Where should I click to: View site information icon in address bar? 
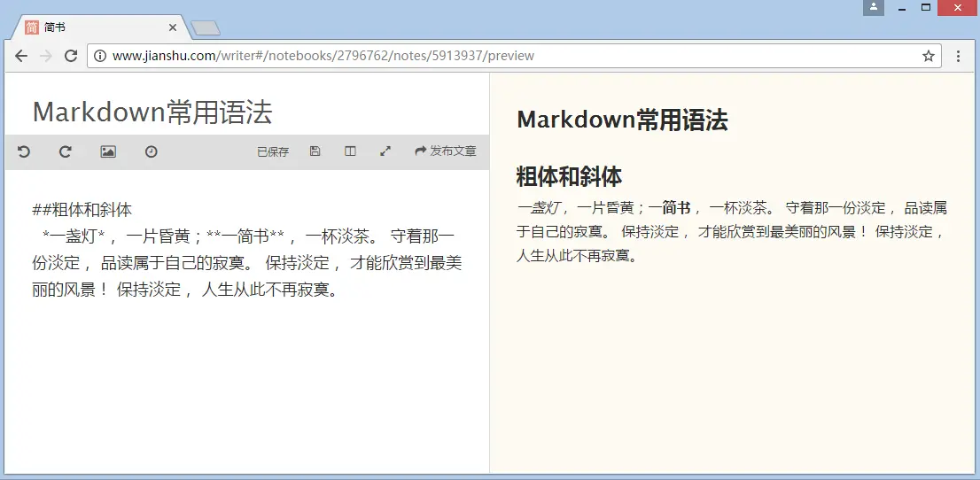(x=99, y=56)
